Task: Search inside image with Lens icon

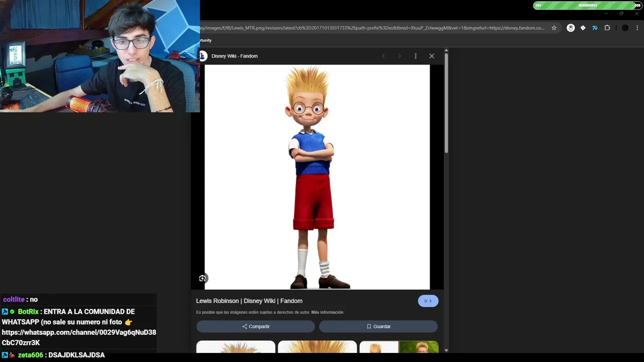Action: 202,278
